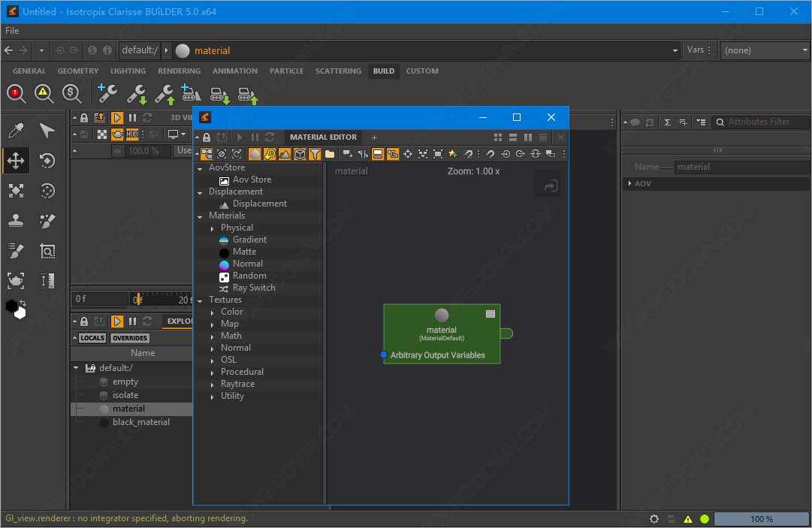Select the Rotate tool

point(47,161)
